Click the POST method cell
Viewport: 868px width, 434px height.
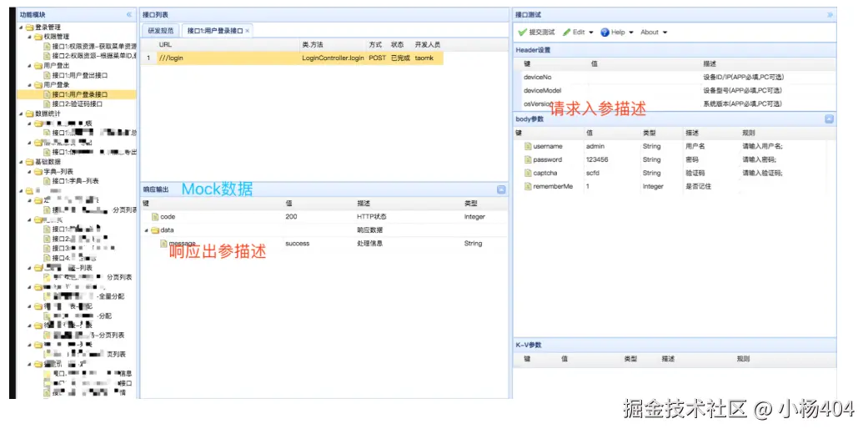pos(378,58)
